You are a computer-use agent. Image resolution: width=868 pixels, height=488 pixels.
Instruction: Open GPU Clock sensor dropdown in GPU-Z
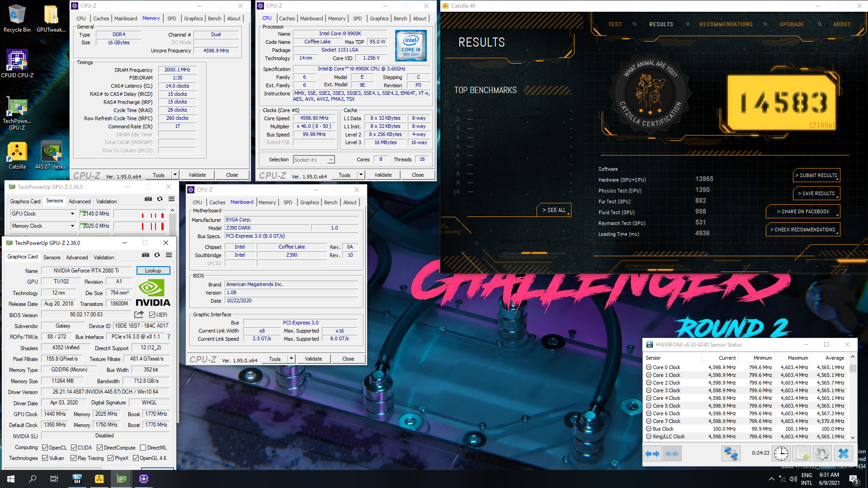pos(72,214)
